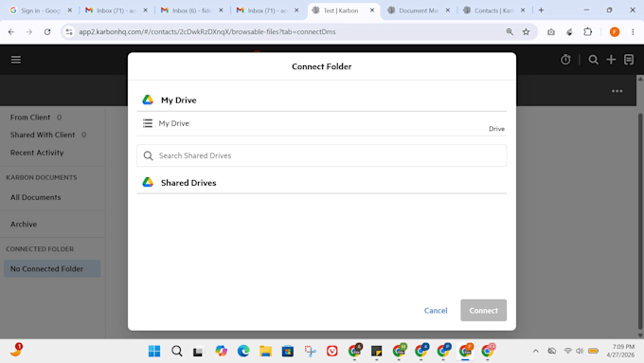644x363 pixels.
Task: Open the Karbon global search icon
Action: pyautogui.click(x=593, y=60)
